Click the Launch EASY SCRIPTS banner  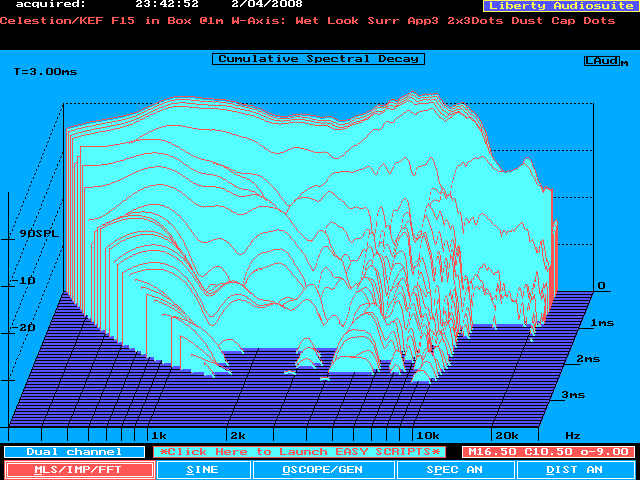301,452
